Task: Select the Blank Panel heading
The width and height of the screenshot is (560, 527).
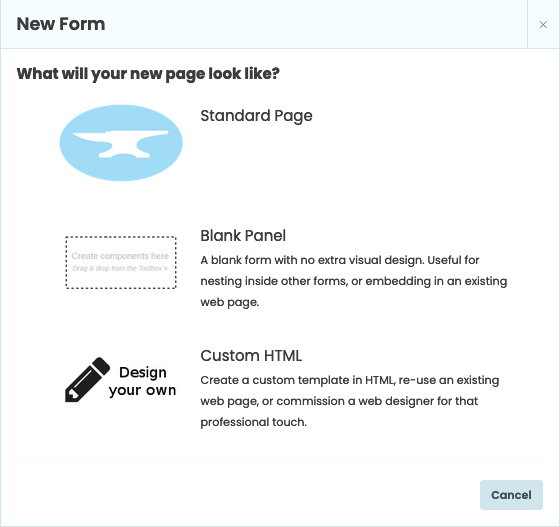Action: pos(243,236)
